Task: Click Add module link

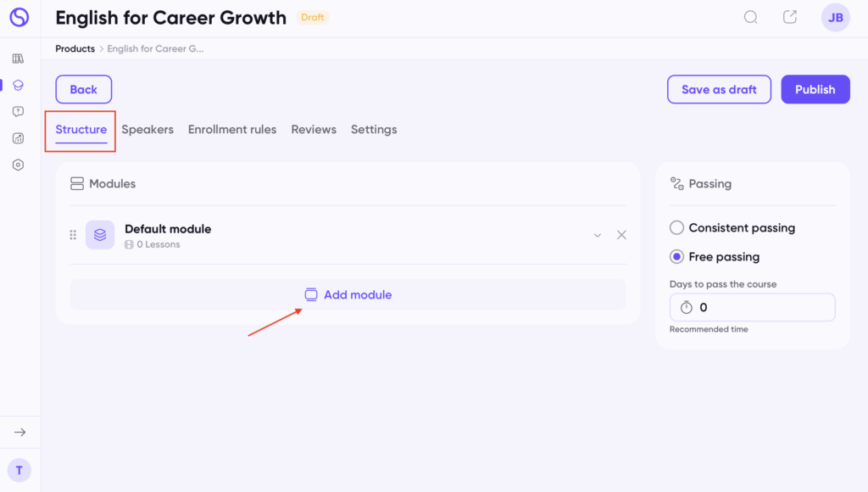Action: click(348, 294)
